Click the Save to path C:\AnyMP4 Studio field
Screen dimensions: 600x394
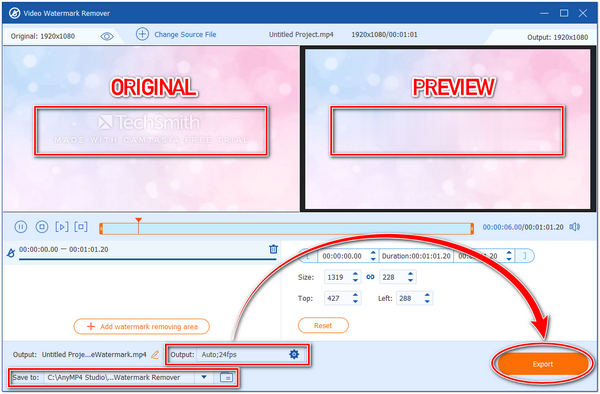pyautogui.click(x=119, y=378)
